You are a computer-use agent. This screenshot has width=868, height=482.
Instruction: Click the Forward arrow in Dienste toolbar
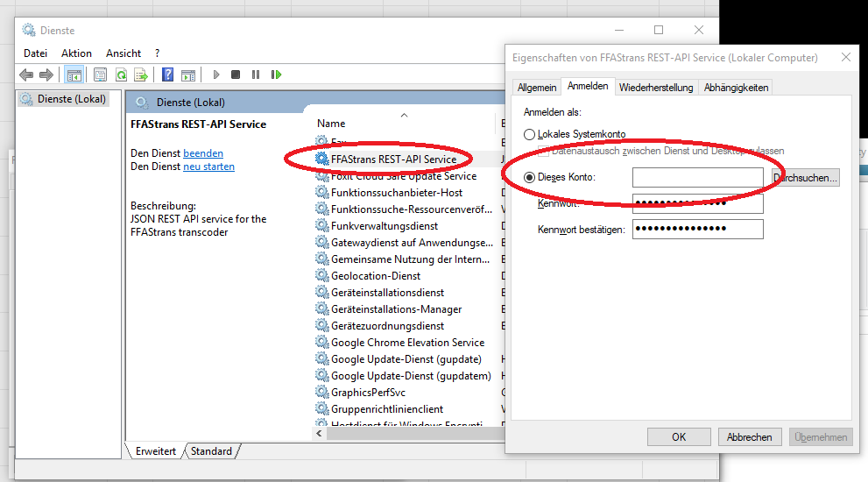[x=46, y=74]
